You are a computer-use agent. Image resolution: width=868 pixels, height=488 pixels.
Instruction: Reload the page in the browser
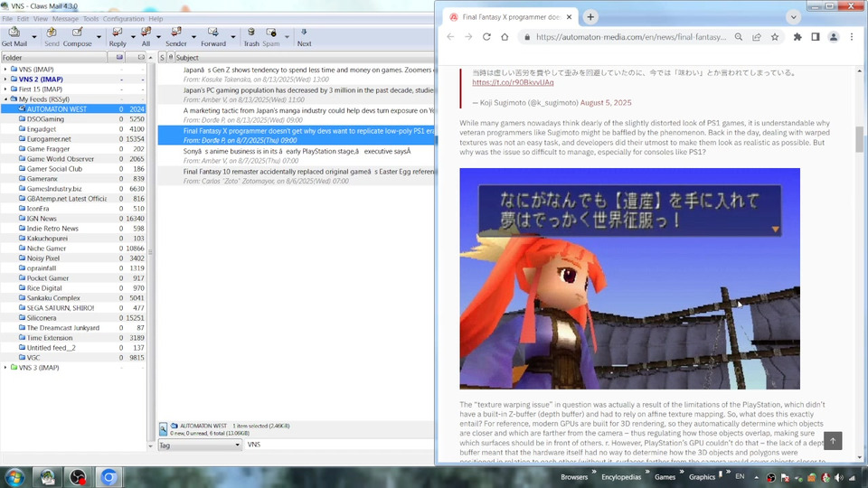pyautogui.click(x=486, y=37)
